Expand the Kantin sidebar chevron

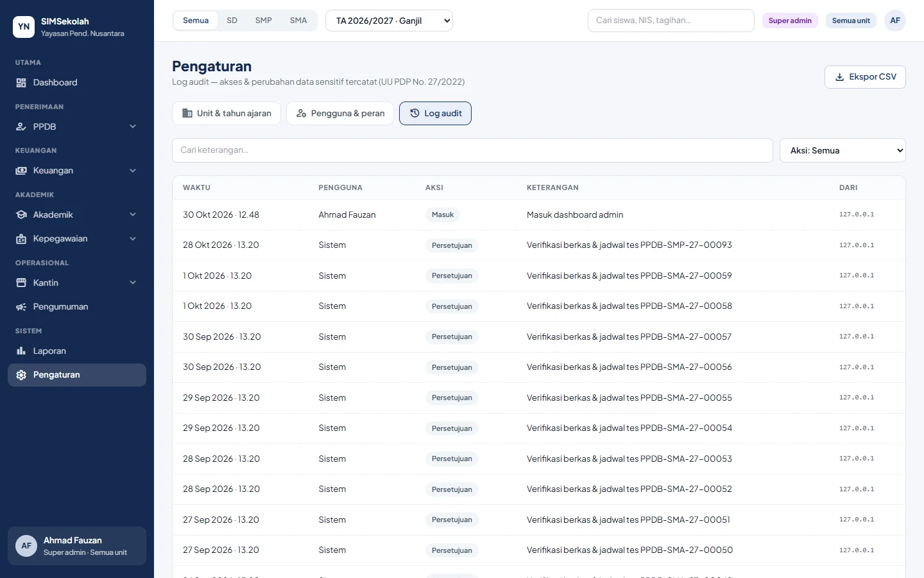[x=133, y=283]
